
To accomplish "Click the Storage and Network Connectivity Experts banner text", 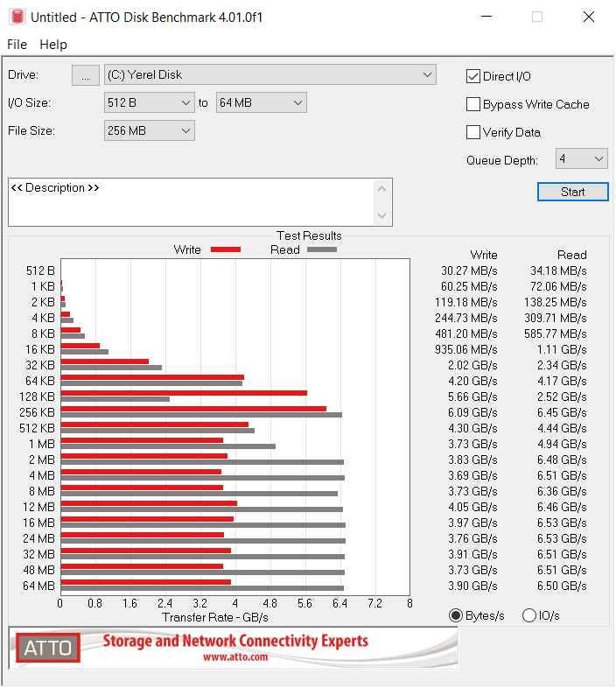I will point(235,641).
